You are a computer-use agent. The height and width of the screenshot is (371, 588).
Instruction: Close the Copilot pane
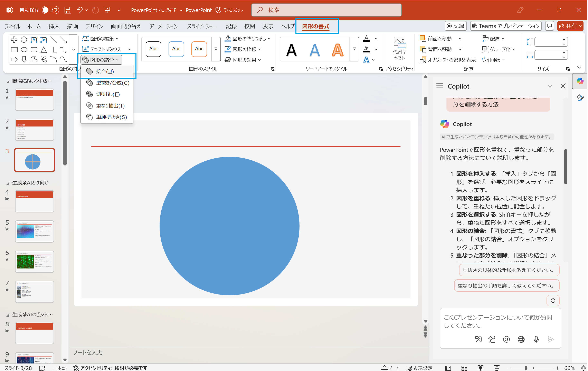click(x=563, y=86)
